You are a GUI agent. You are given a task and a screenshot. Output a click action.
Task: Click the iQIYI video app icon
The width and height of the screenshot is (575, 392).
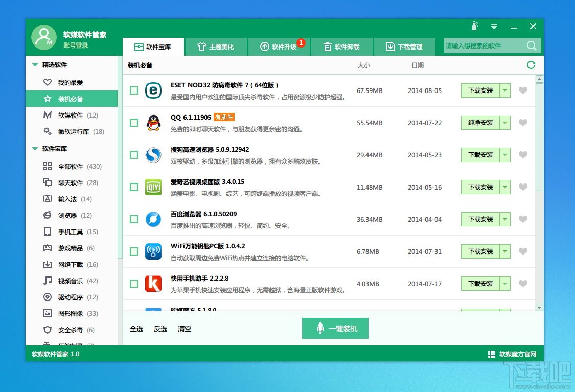(153, 187)
